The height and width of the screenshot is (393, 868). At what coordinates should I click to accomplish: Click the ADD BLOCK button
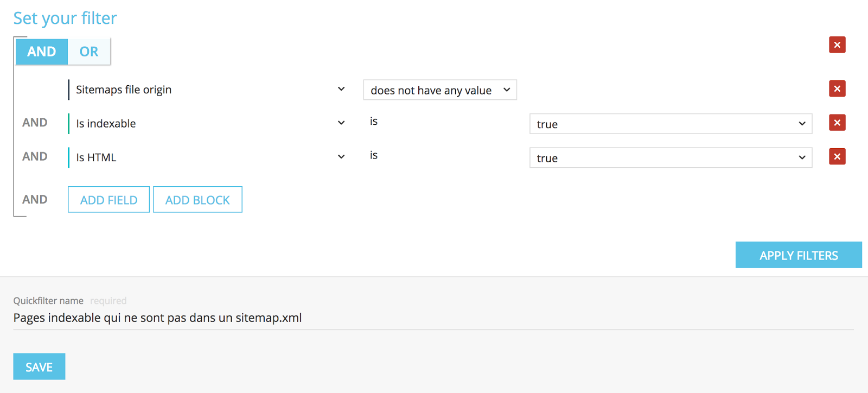(197, 200)
